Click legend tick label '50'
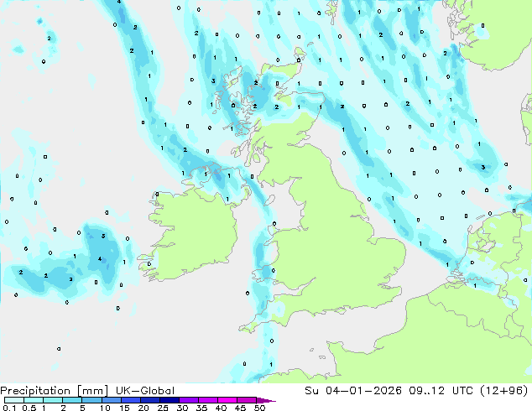 pyautogui.click(x=259, y=408)
